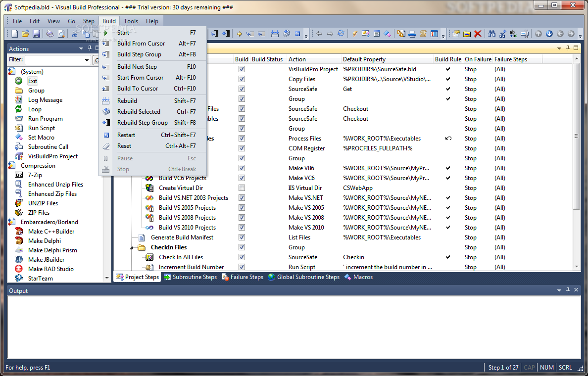Click the Navigate Forward arrow icon
Viewport: 588px width, 376px height.
click(x=330, y=34)
